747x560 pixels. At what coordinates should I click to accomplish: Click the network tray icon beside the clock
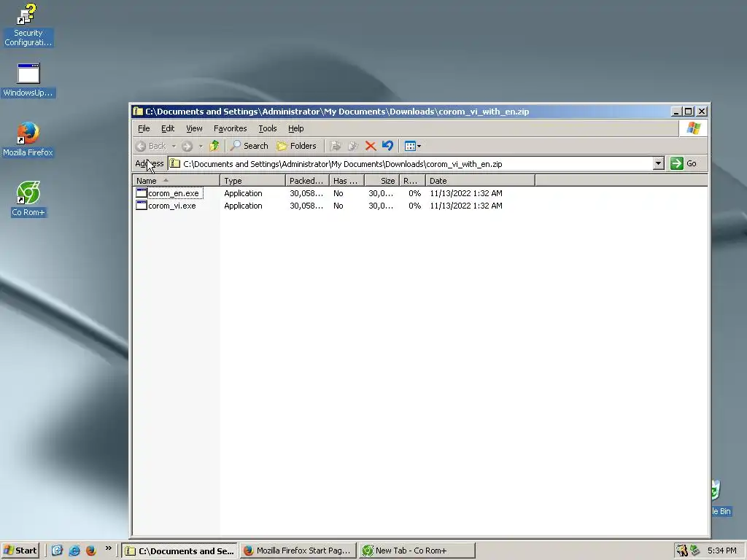coord(695,551)
